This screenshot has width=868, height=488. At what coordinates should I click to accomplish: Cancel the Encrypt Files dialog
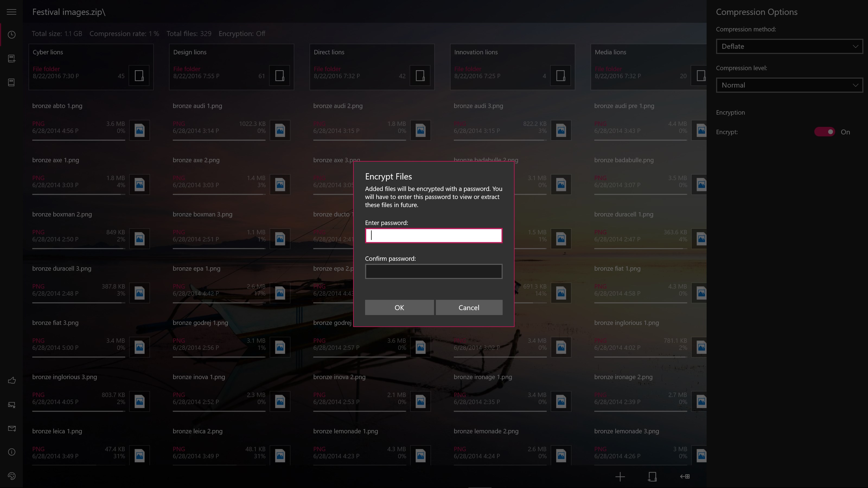click(x=469, y=307)
